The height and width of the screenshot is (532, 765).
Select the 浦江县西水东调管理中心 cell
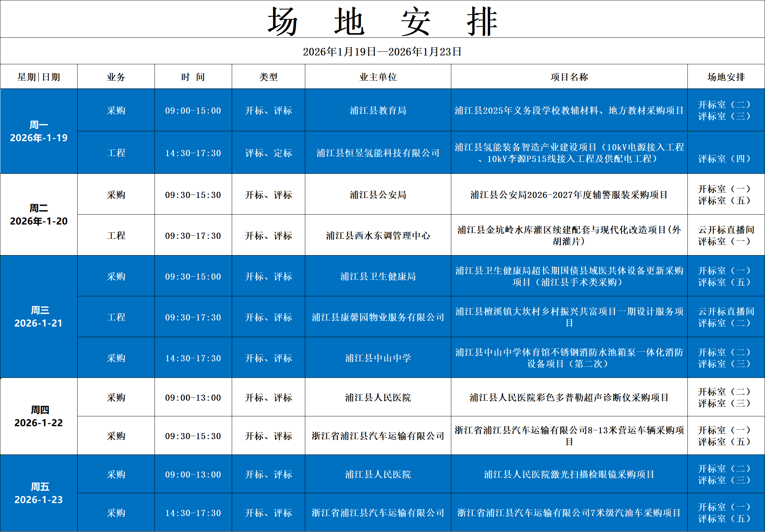(x=378, y=236)
